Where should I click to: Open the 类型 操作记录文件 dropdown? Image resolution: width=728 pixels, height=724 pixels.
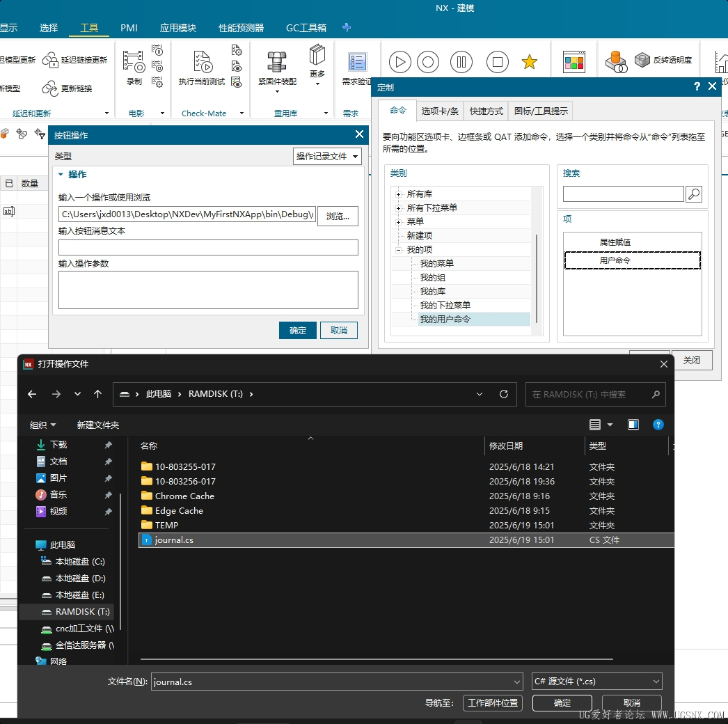click(x=327, y=157)
